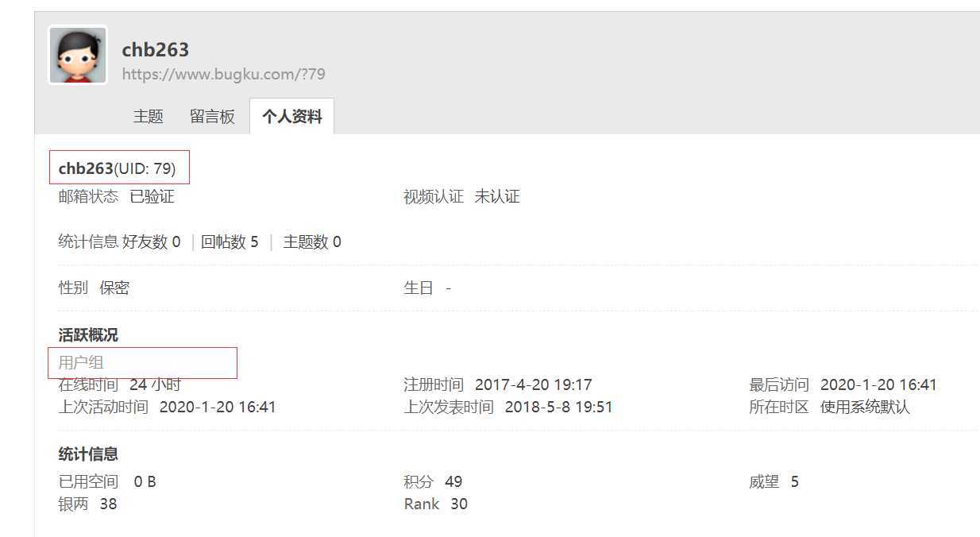Click the 积分 49 value
This screenshot has height=537, width=980.
click(x=453, y=481)
